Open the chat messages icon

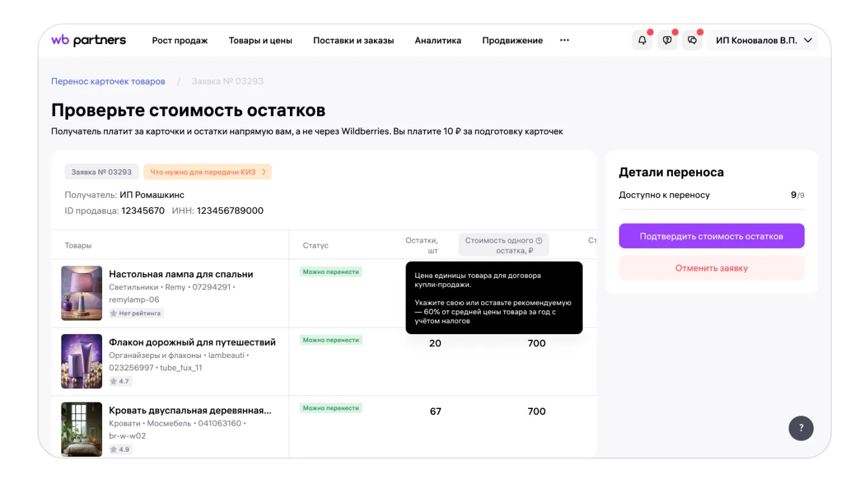point(692,40)
